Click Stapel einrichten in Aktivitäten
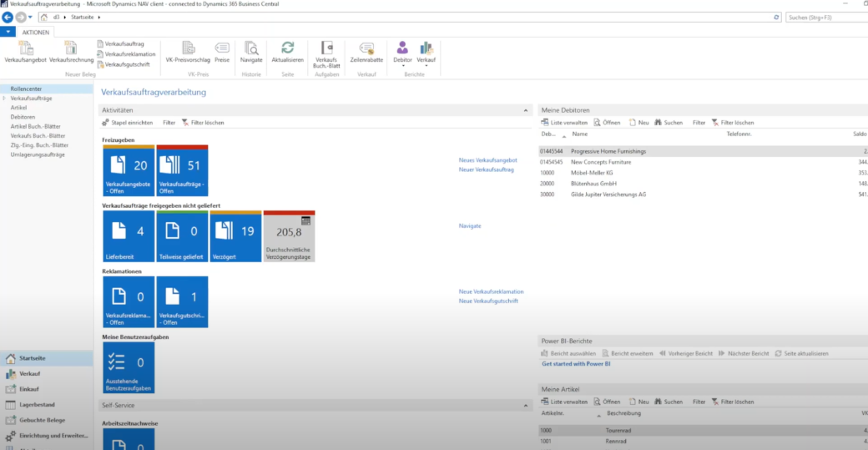 tap(128, 123)
